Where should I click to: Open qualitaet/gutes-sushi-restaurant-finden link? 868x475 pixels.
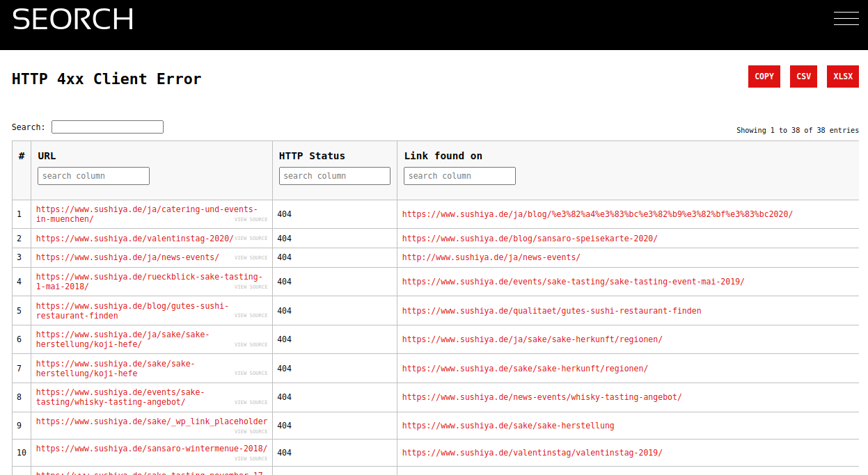tap(552, 311)
